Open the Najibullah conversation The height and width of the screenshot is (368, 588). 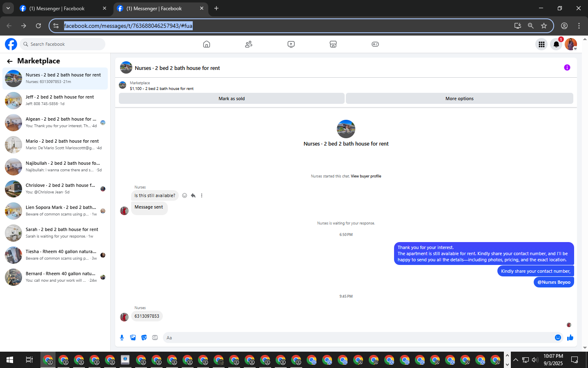[55, 167]
